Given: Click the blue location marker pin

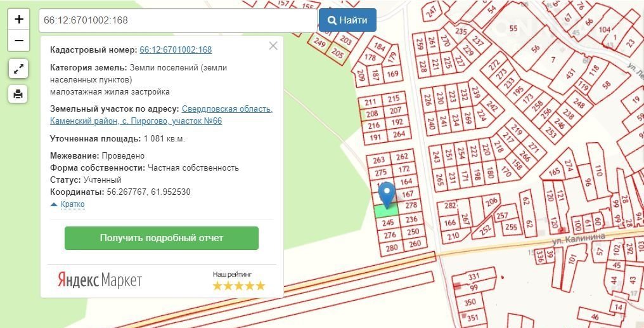Looking at the screenshot, I should (386, 193).
